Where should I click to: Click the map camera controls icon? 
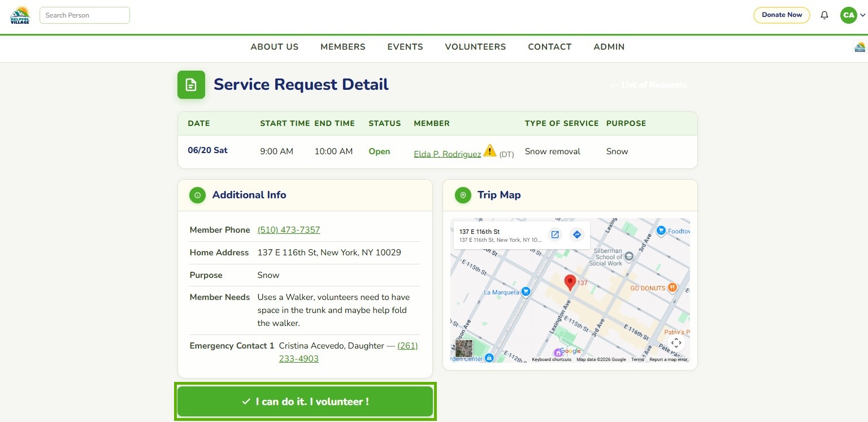point(676,343)
